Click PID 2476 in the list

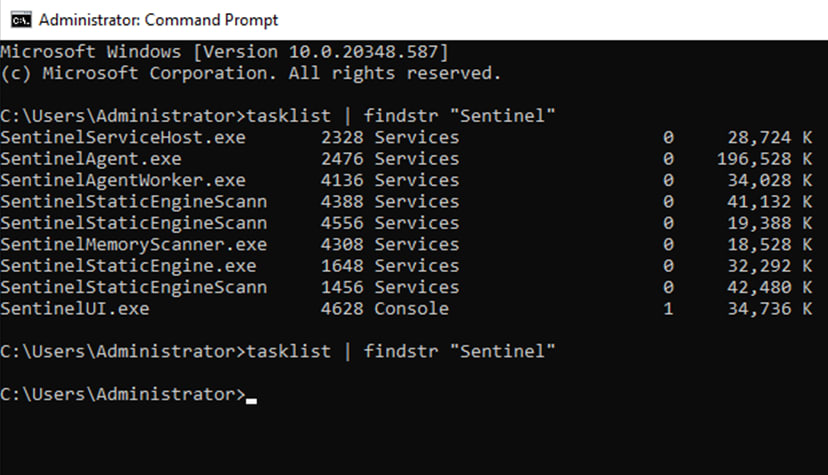[342, 159]
